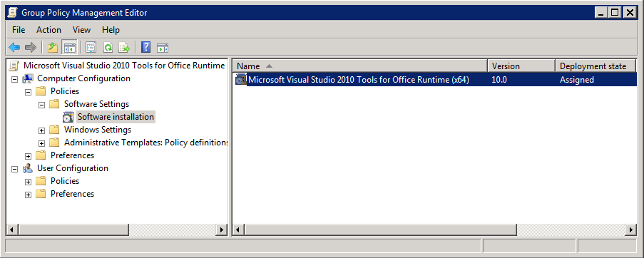
Task: Click the blue Back arrow toolbar icon
Action: click(14, 48)
